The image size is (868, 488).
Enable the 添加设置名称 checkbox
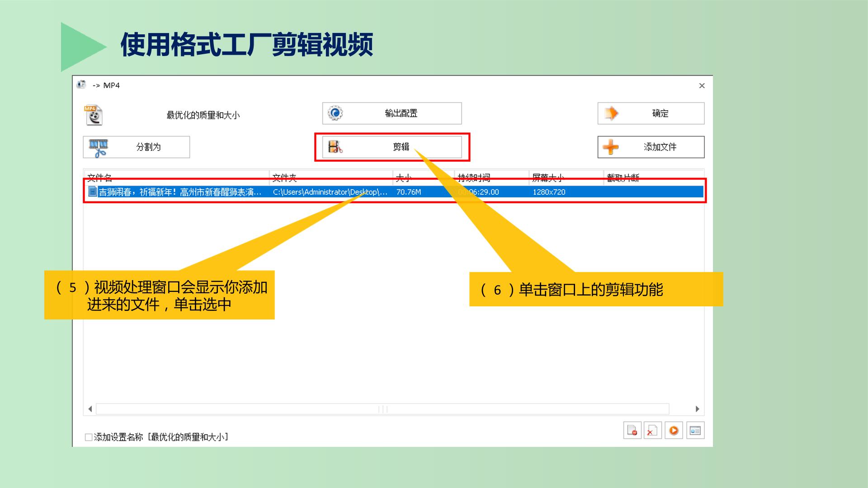tap(89, 437)
